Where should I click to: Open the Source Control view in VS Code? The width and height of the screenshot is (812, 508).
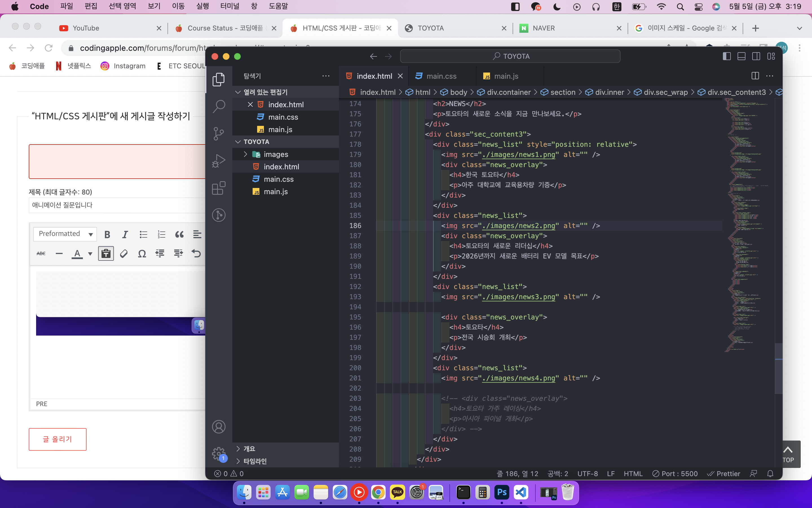(219, 134)
